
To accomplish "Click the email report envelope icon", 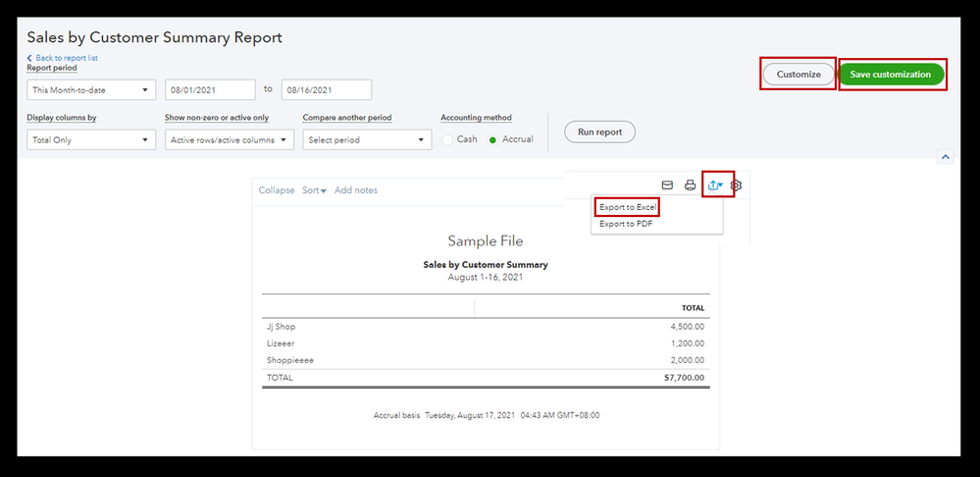I will point(667,185).
